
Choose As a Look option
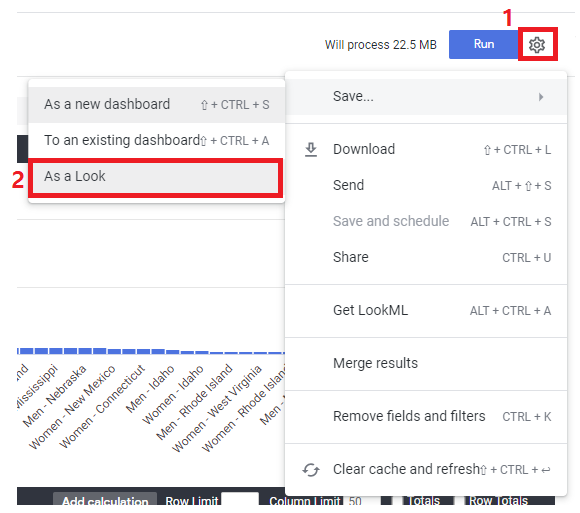click(x=156, y=176)
